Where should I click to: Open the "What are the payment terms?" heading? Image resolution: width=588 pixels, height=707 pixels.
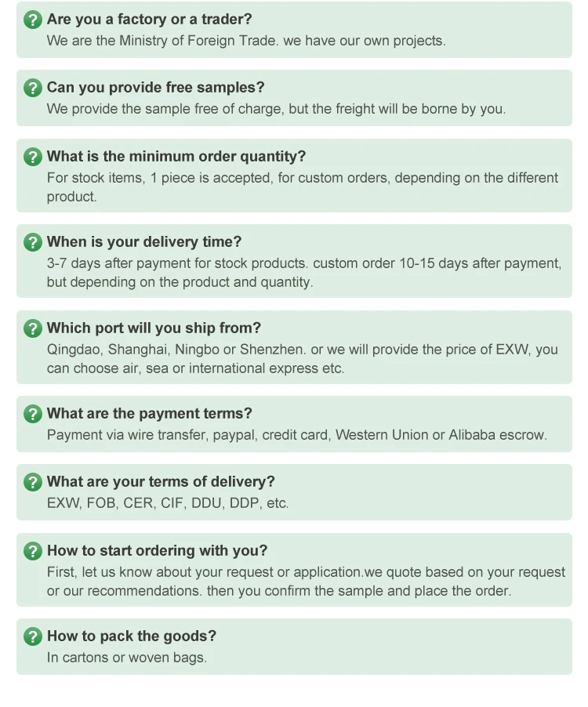click(x=149, y=414)
